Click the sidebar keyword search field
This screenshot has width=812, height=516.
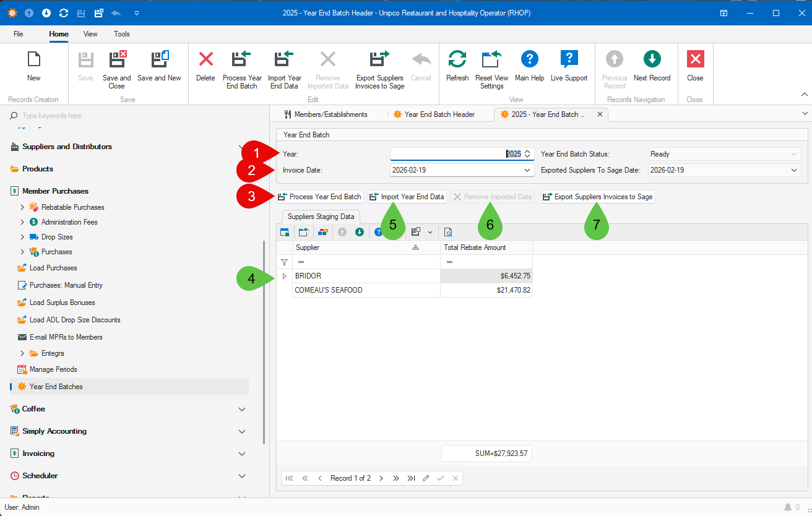124,116
